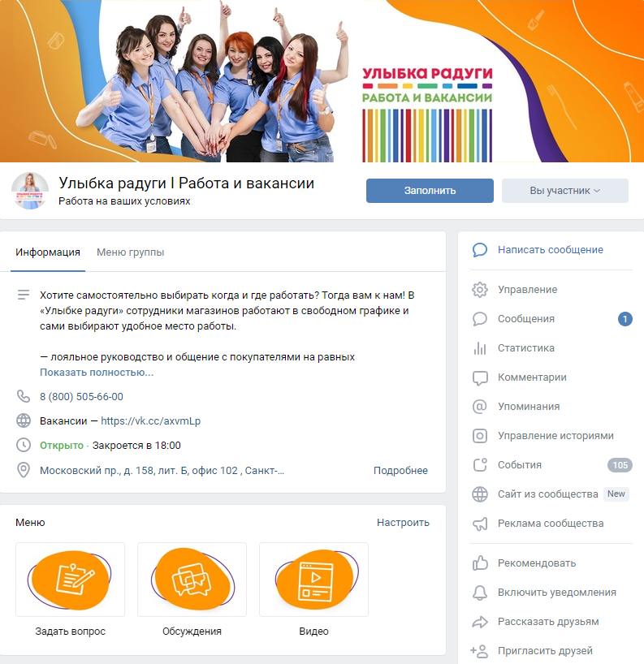Viewport: 644px width, 664px height.
Task: Open the Московский пр. address link
Action: coord(162,471)
